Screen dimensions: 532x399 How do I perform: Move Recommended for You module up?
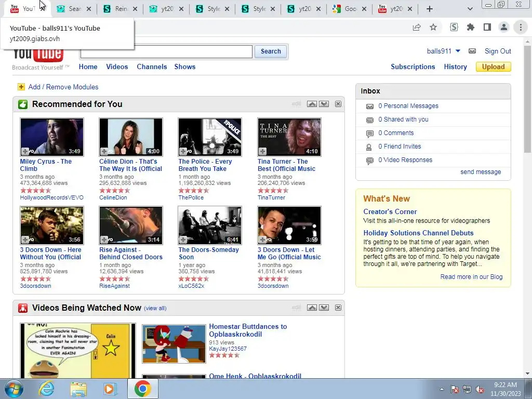click(312, 104)
